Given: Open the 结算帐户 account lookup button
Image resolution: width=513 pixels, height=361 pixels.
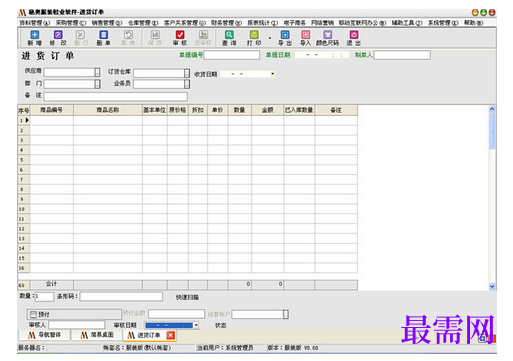Looking at the screenshot, I should click(286, 314).
